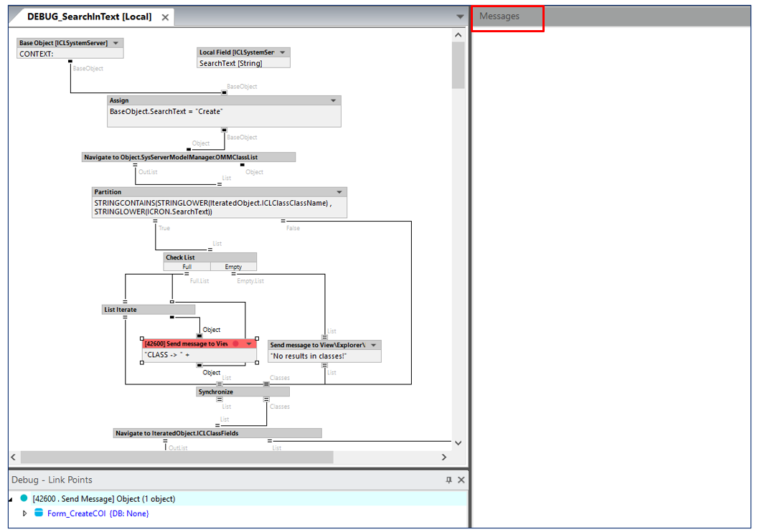Select the Assign node header
757x532 pixels.
click(224, 100)
